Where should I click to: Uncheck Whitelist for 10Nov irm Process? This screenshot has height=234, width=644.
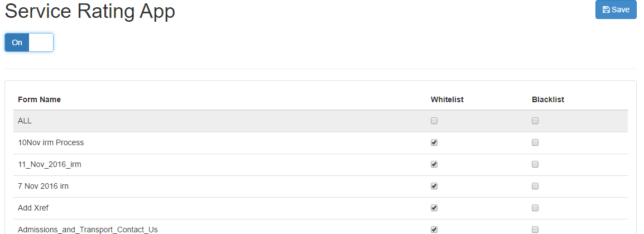434,143
